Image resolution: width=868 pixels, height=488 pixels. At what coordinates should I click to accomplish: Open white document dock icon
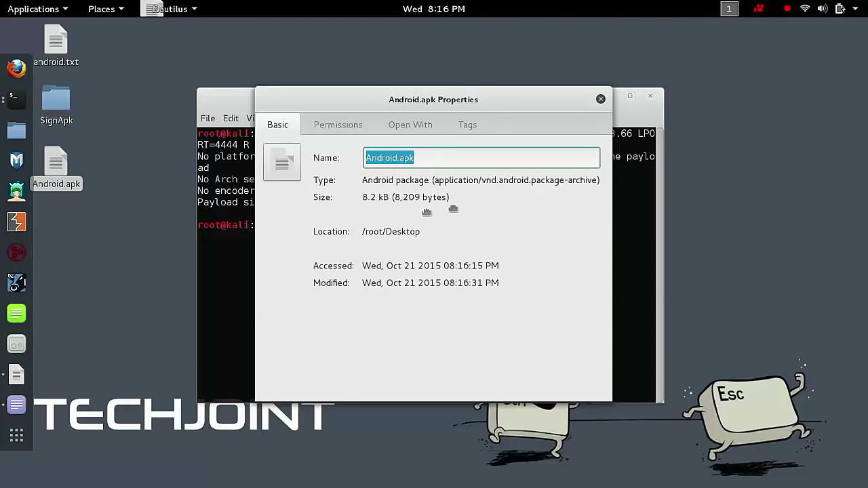[16, 375]
